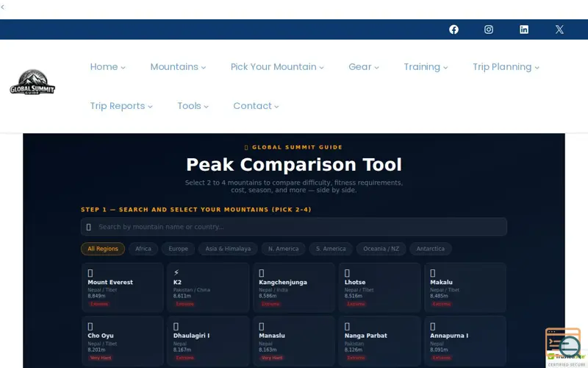
Task: Select the Annapurna I mountain card
Action: 465,341
